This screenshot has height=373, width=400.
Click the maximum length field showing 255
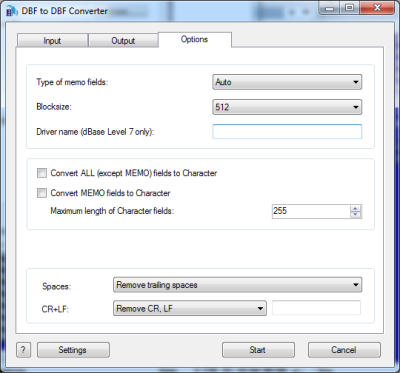(311, 211)
